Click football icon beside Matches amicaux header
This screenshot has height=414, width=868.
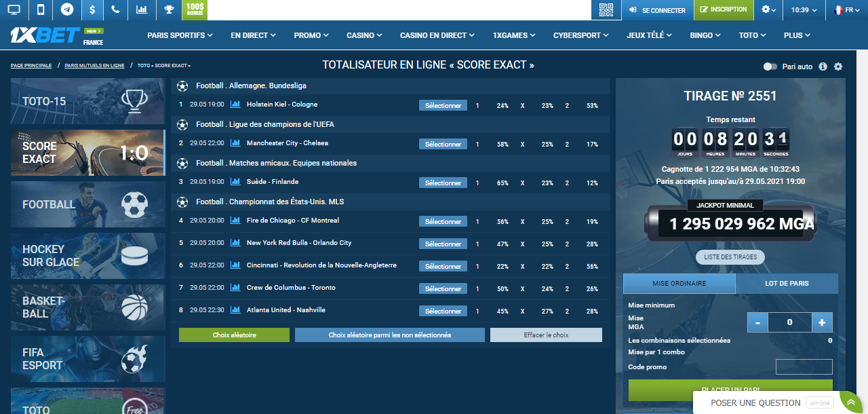[182, 164]
